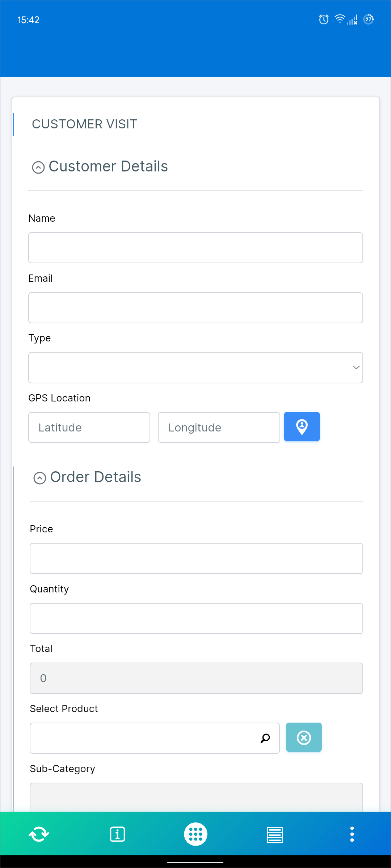The height and width of the screenshot is (868, 391).
Task: Tap the Price input field
Action: [196, 558]
